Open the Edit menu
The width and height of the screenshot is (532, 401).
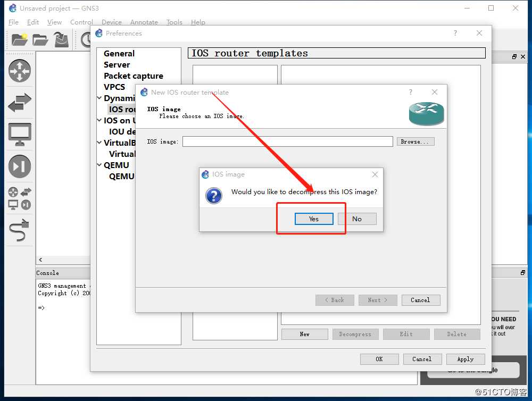tap(33, 22)
